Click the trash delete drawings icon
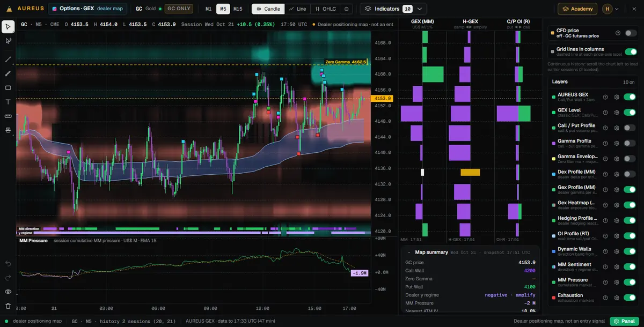This screenshot has height=327, width=644. (x=8, y=306)
